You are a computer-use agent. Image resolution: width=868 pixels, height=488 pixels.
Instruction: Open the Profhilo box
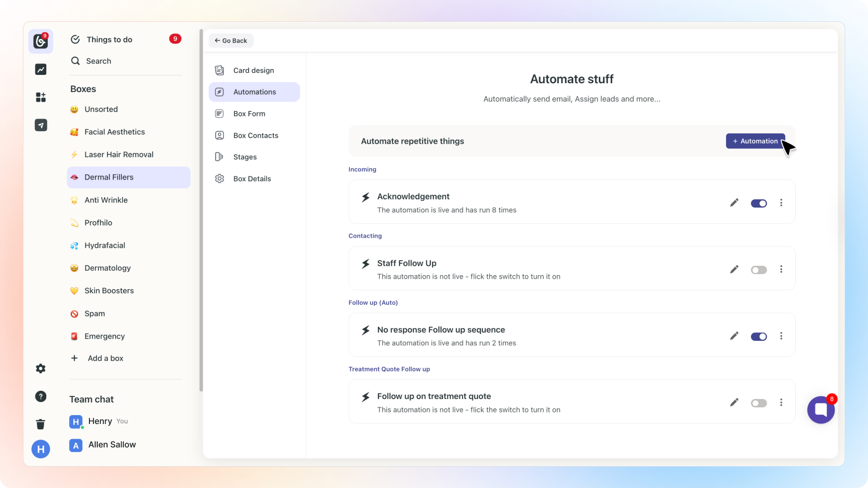point(129,223)
